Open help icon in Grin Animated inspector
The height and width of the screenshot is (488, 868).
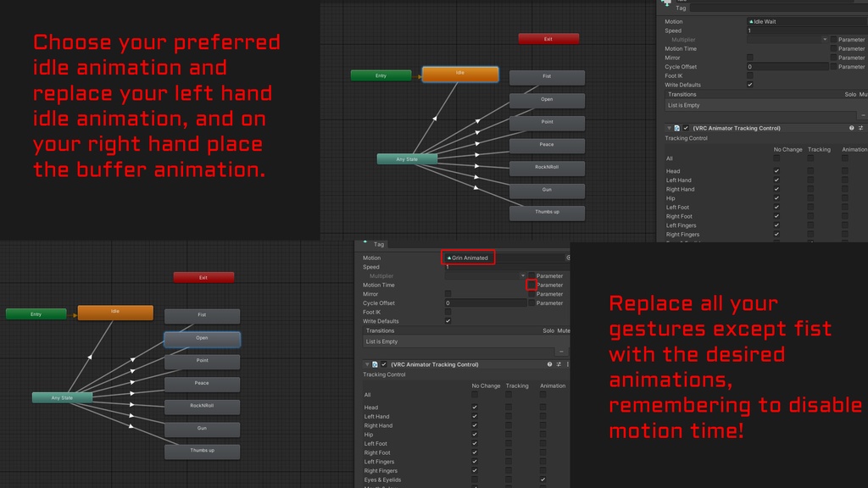549,364
